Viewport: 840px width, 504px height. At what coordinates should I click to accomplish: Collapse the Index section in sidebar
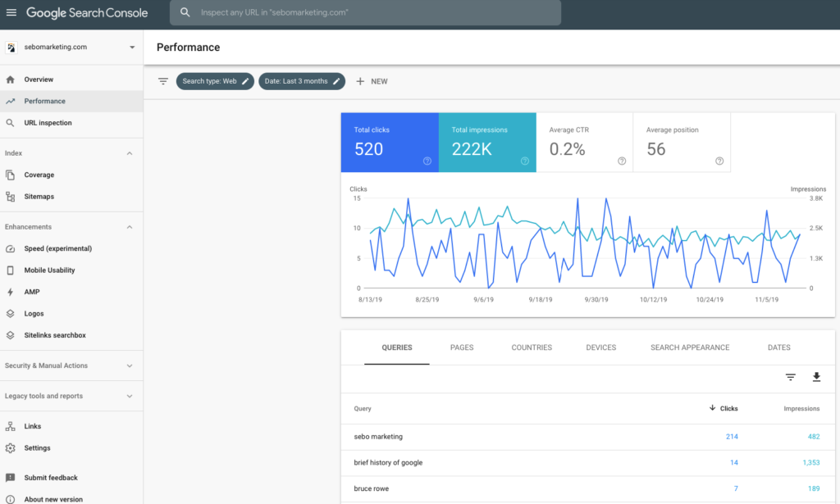pyautogui.click(x=129, y=153)
